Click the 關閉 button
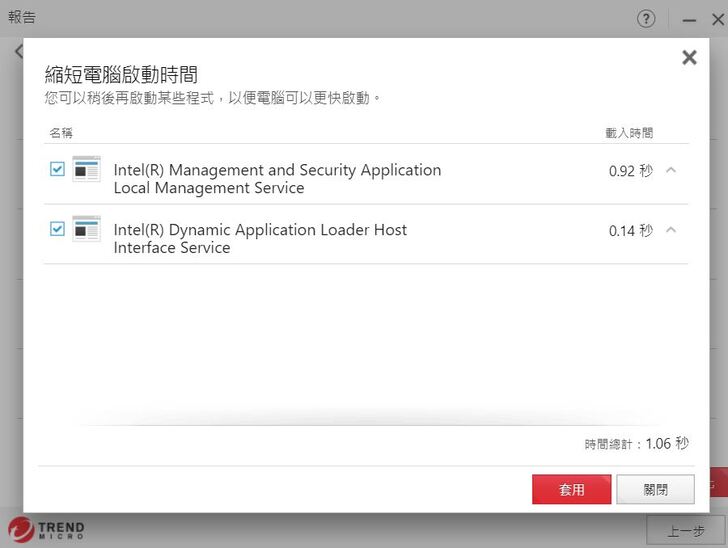Viewport: 728px width, 548px height. point(655,489)
